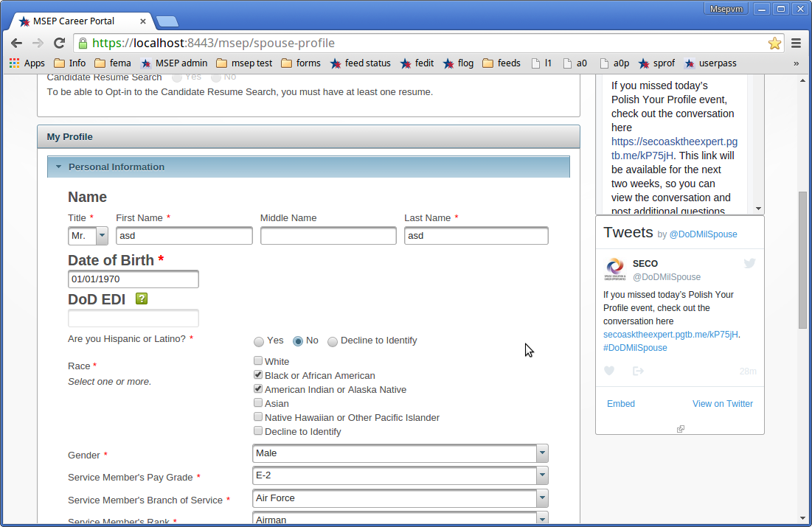Check Decline to Identify under Race
Image resolution: width=812 pixels, height=527 pixels.
[258, 430]
